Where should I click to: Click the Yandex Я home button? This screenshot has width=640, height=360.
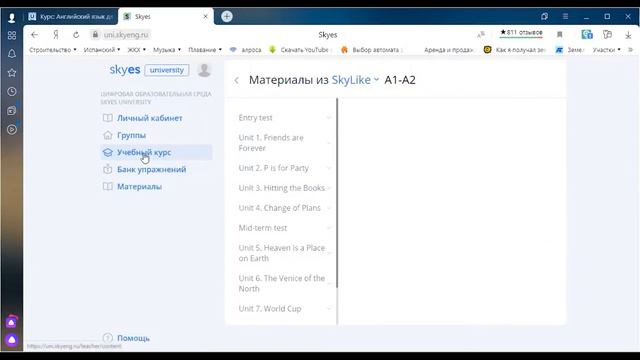point(56,35)
